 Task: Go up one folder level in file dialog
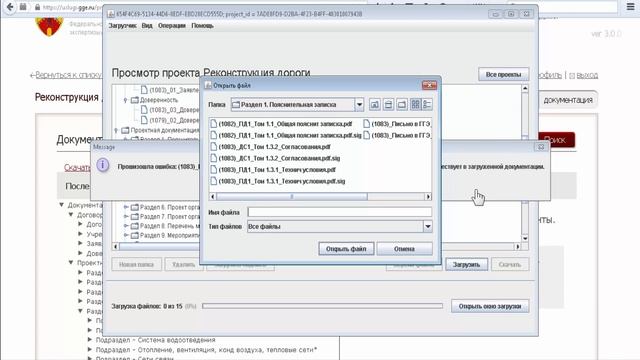tap(375, 105)
